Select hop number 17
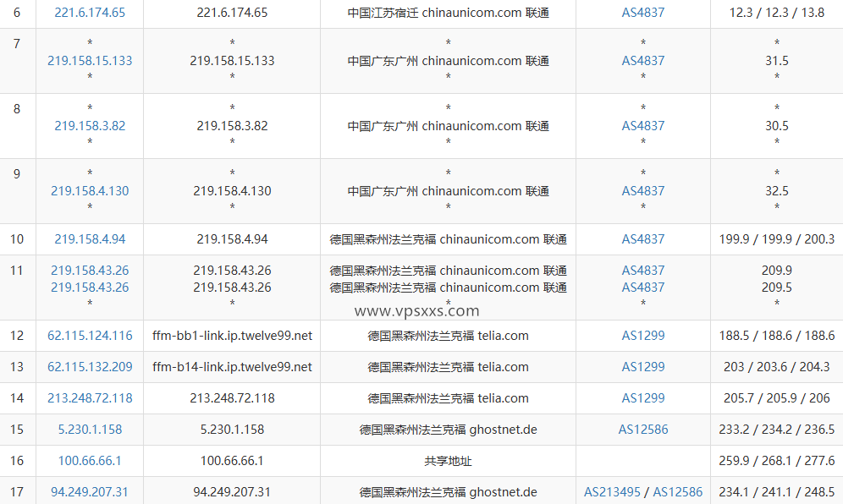Image resolution: width=843 pixels, height=504 pixels. [17, 491]
